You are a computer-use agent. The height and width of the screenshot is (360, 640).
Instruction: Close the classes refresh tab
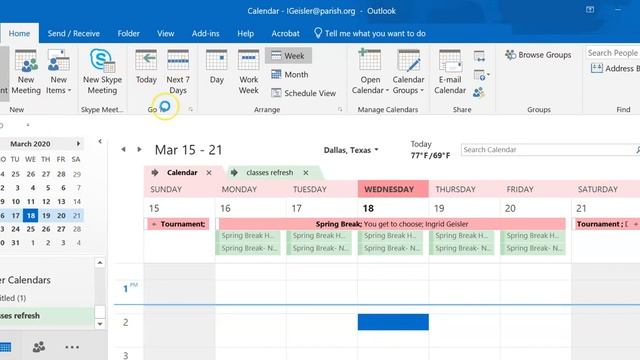pyautogui.click(x=306, y=173)
